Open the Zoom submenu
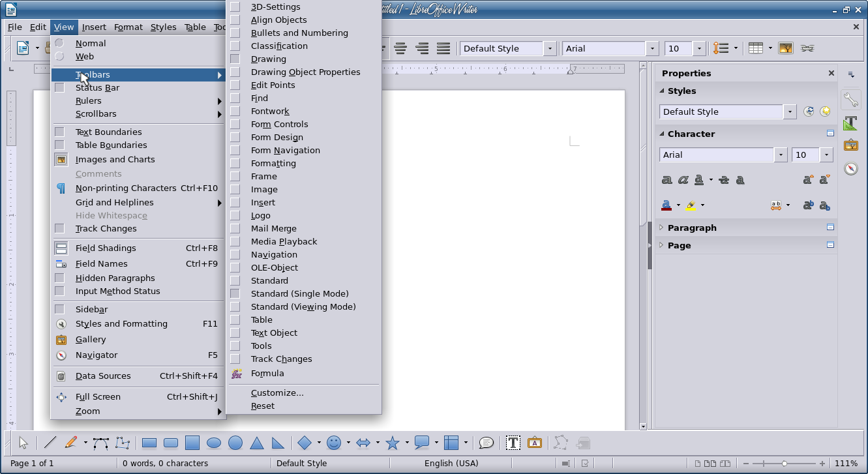This screenshot has width=868, height=474. pyautogui.click(x=138, y=411)
